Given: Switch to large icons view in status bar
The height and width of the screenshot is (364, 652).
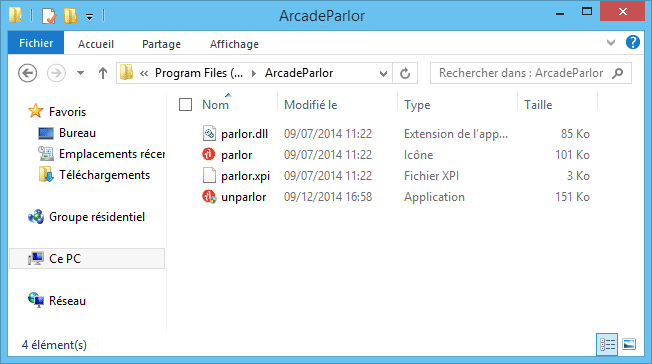Looking at the screenshot, I should [629, 344].
